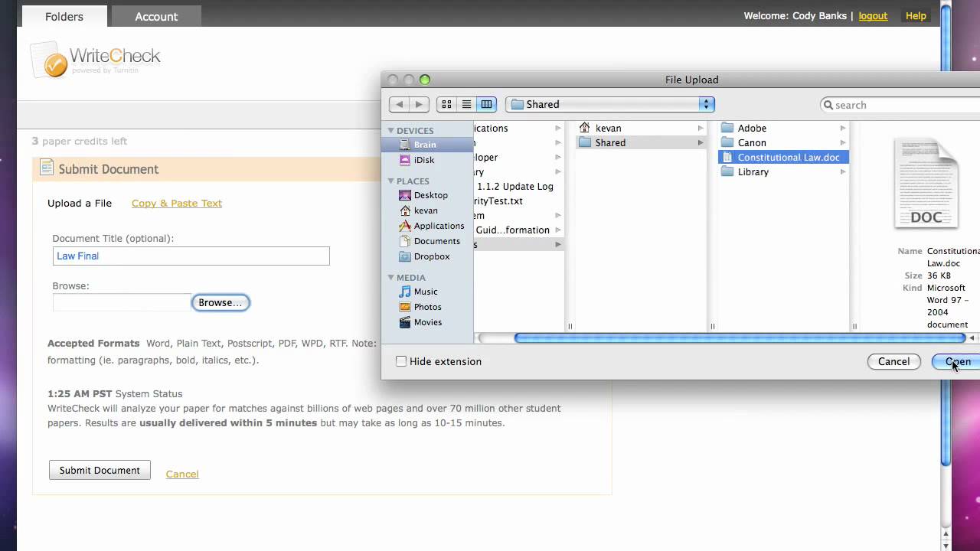Select the Constitutional Law.doc file
The width and height of the screenshot is (980, 551).
coord(783,157)
